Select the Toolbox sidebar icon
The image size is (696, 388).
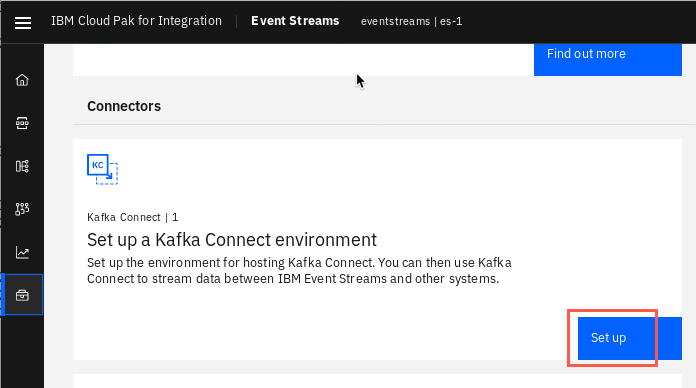click(22, 295)
